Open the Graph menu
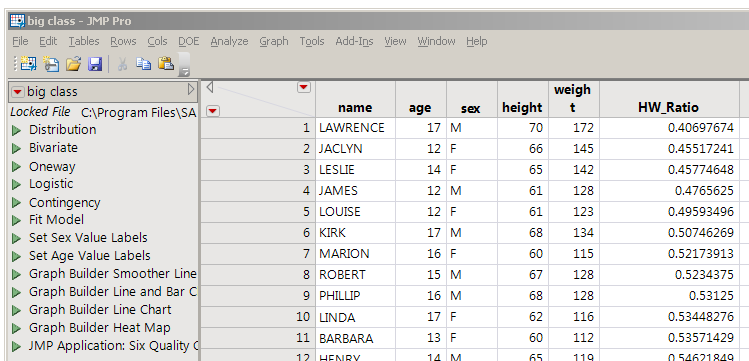749x361 pixels. tap(274, 41)
